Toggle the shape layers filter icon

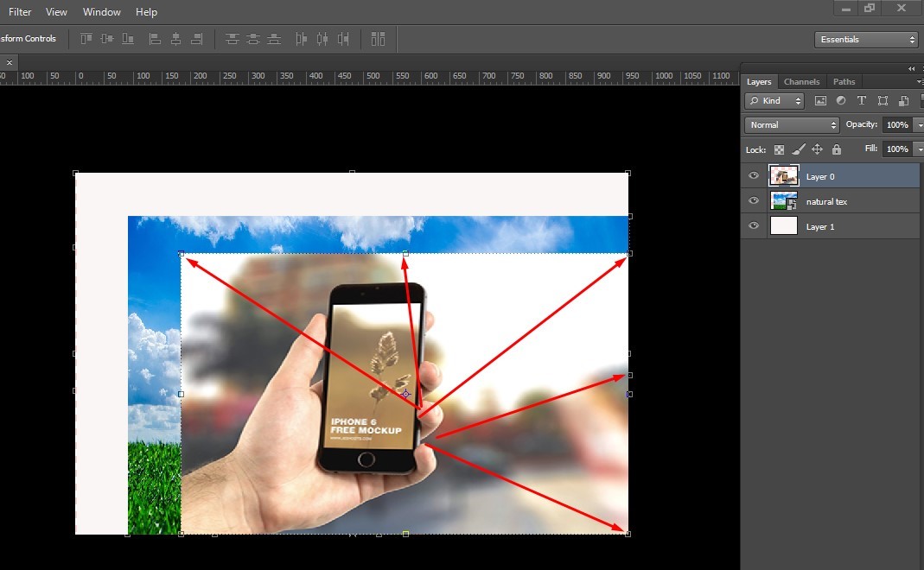tap(883, 101)
